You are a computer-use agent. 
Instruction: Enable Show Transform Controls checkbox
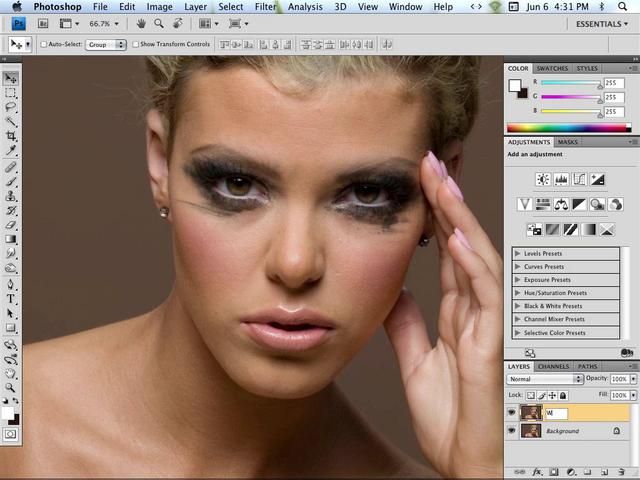tap(136, 44)
